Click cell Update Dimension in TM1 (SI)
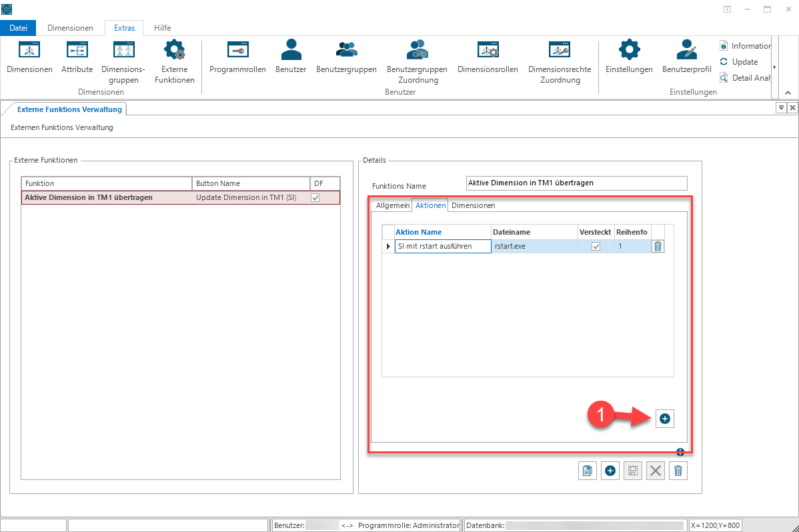The width and height of the screenshot is (799, 532). tap(251, 198)
